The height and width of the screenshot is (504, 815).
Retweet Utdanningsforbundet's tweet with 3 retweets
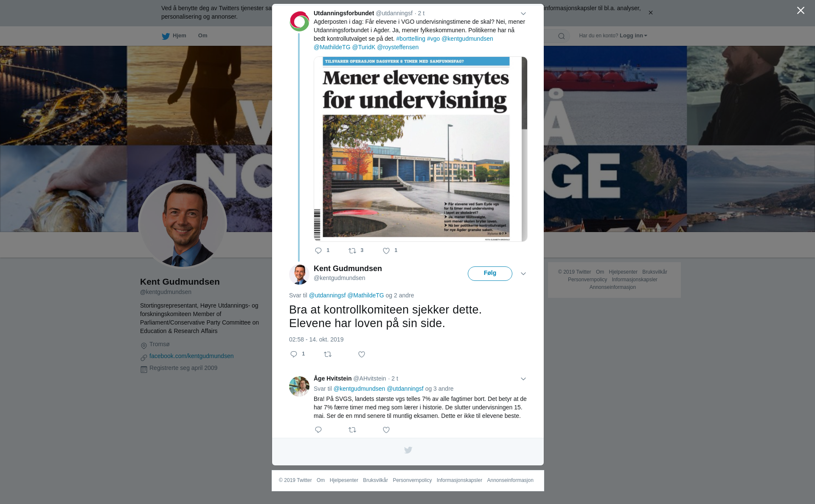point(352,251)
